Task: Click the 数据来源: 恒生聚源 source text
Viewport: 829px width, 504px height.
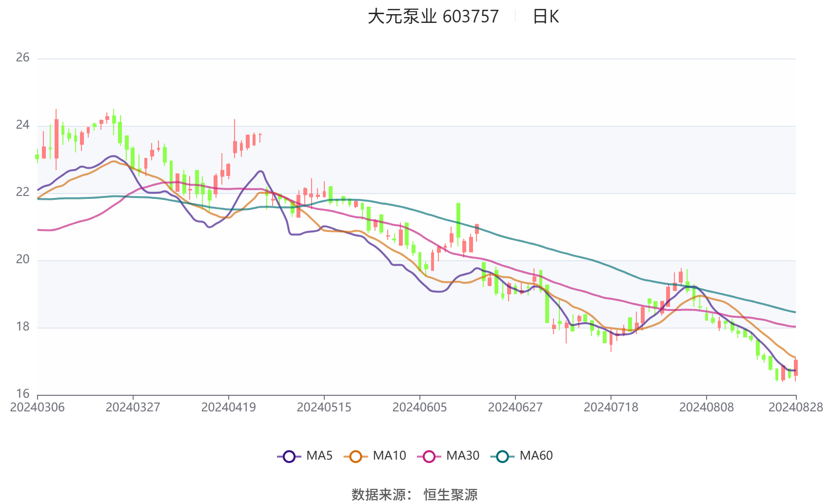Action: pos(414,494)
